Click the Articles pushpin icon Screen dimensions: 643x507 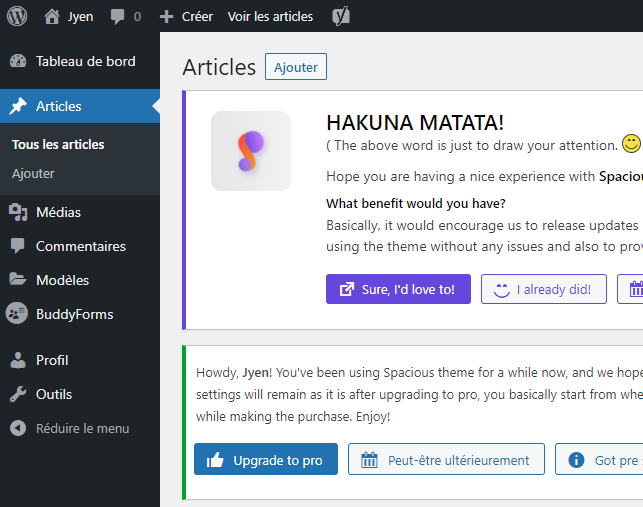[x=18, y=106]
